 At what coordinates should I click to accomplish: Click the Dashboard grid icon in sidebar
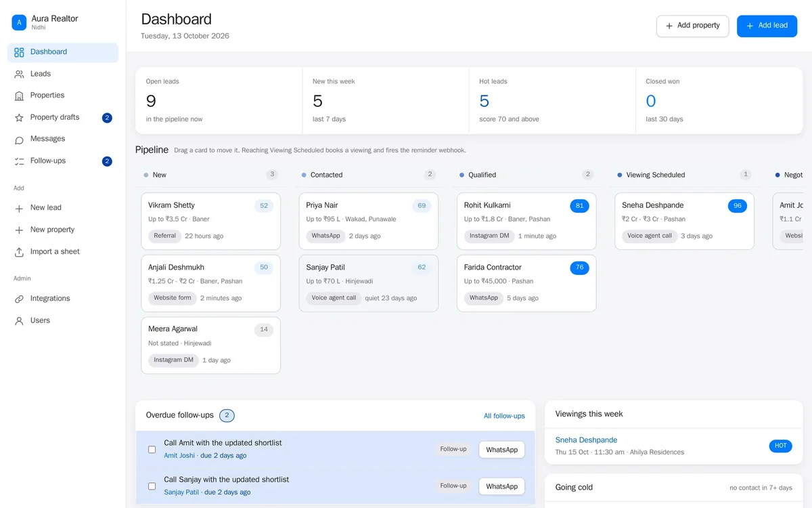pyautogui.click(x=19, y=52)
